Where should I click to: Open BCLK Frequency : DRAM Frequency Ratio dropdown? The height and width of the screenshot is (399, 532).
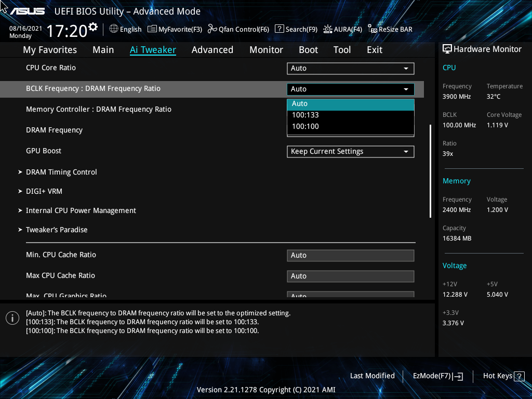[x=351, y=89]
